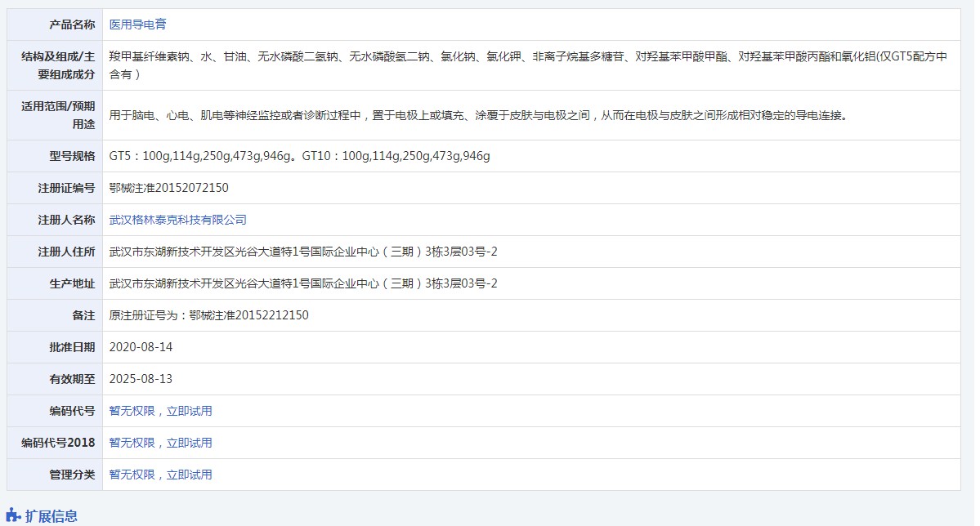Click 暂无权限，立即试用 link in 编码代号 row
The height and width of the screenshot is (526, 980).
(161, 411)
